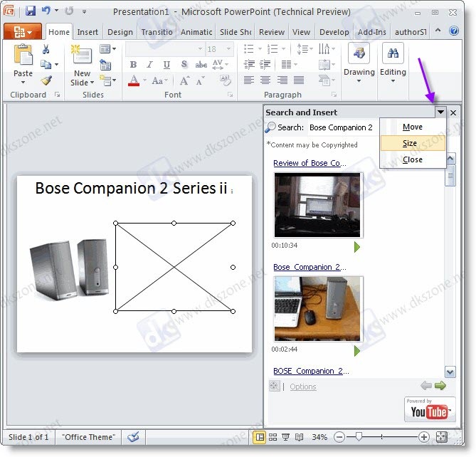476x457 pixels.
Task: Switch to the Design tab
Action: (x=120, y=32)
